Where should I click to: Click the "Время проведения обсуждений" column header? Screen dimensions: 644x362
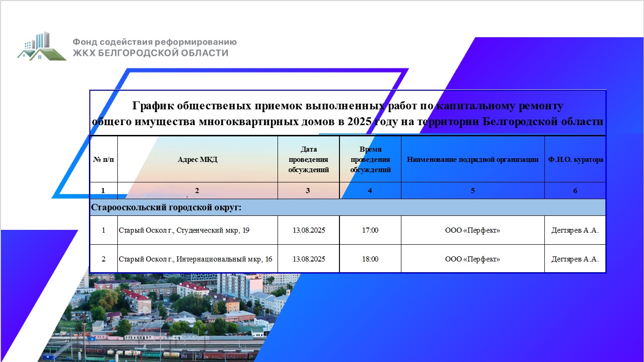370,159
